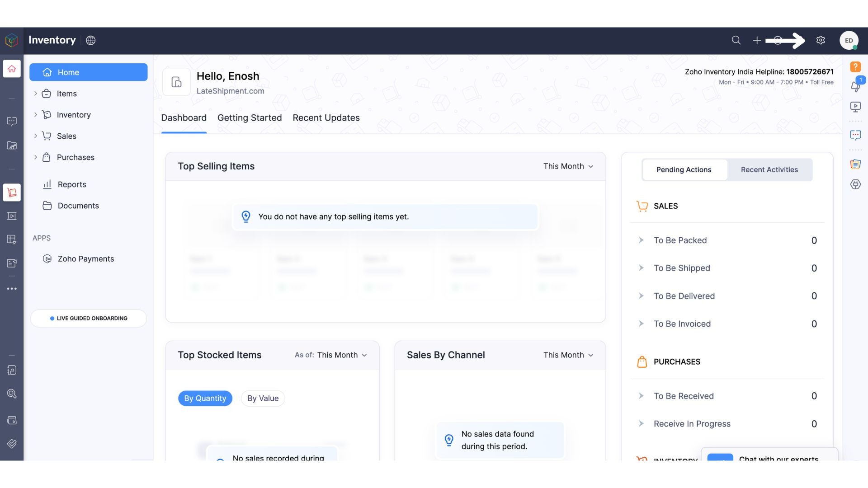Select By Value toggle option
The image size is (868, 488).
[x=263, y=398]
